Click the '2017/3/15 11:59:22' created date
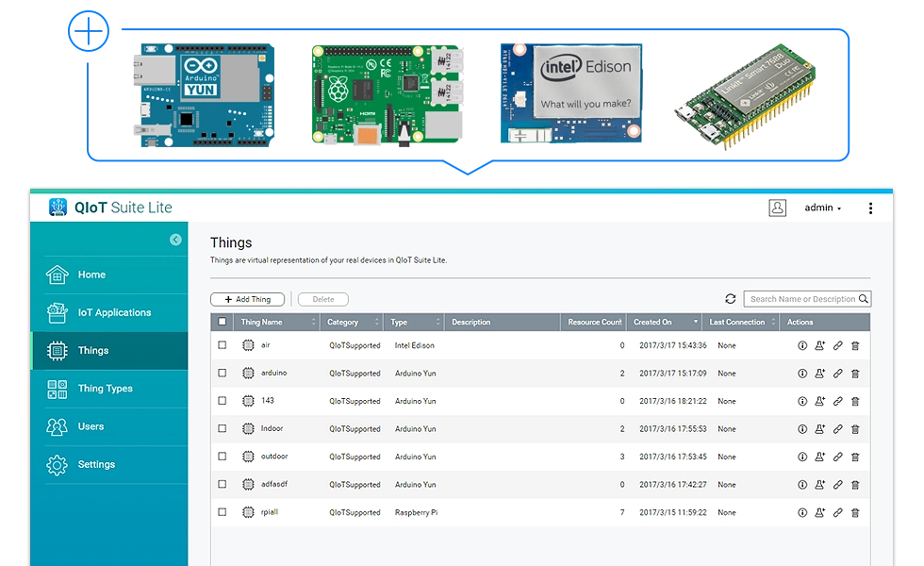This screenshot has width=924, height=566. point(673,512)
